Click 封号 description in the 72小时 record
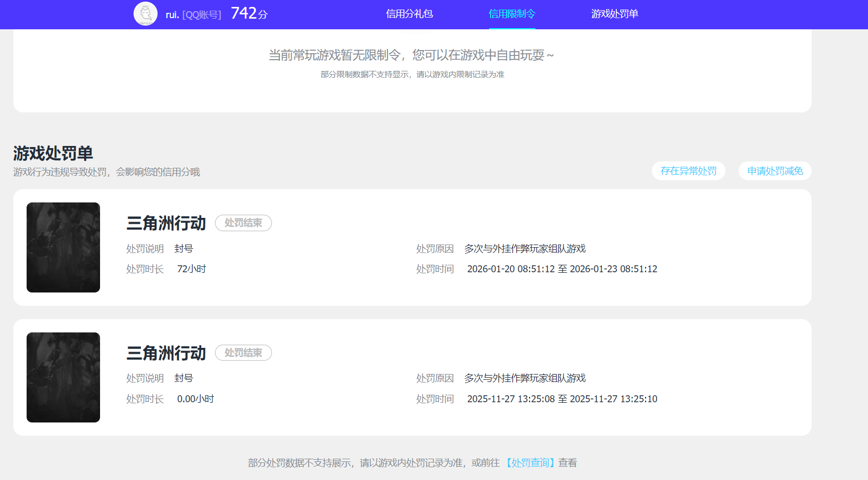 (x=184, y=249)
